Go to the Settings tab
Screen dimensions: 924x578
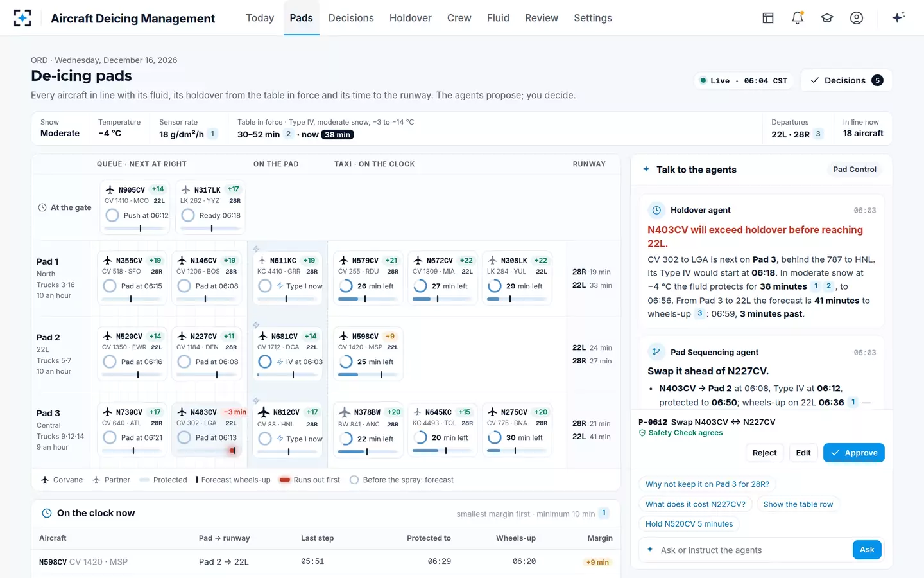pos(593,18)
